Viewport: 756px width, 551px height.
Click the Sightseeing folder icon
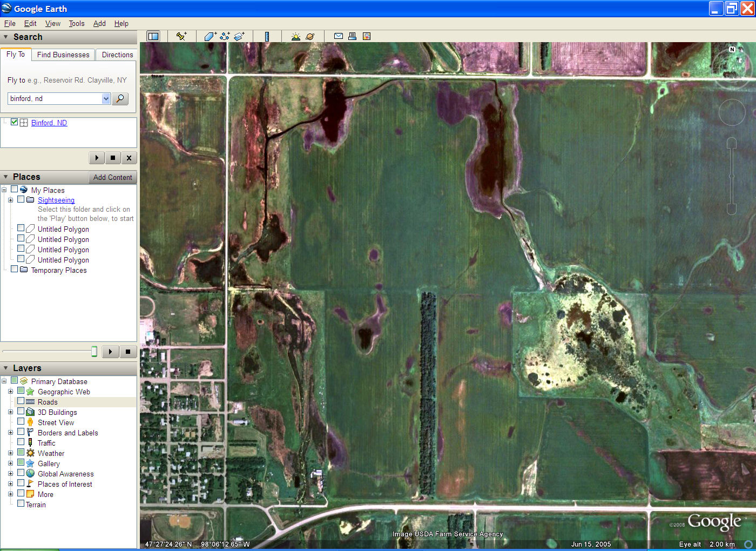tap(30, 199)
